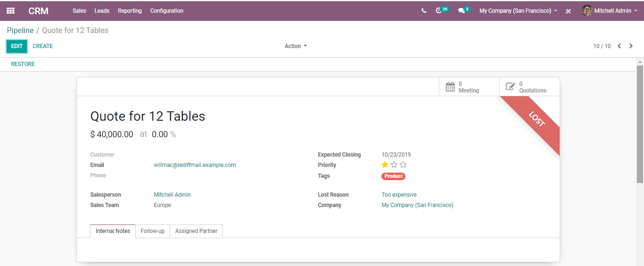Set priority to the second star
The image size is (644, 266).
(394, 165)
